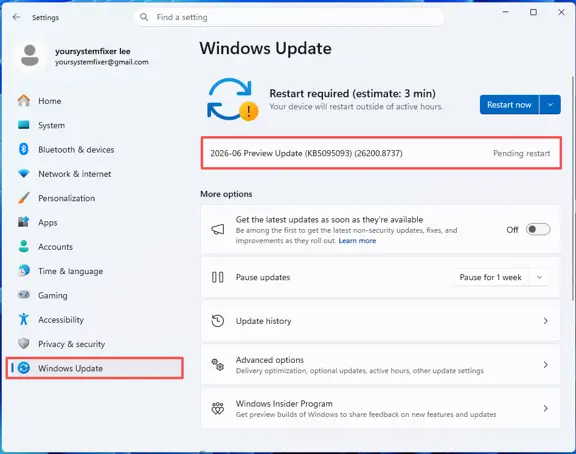Open System settings page

[x=94, y=125]
